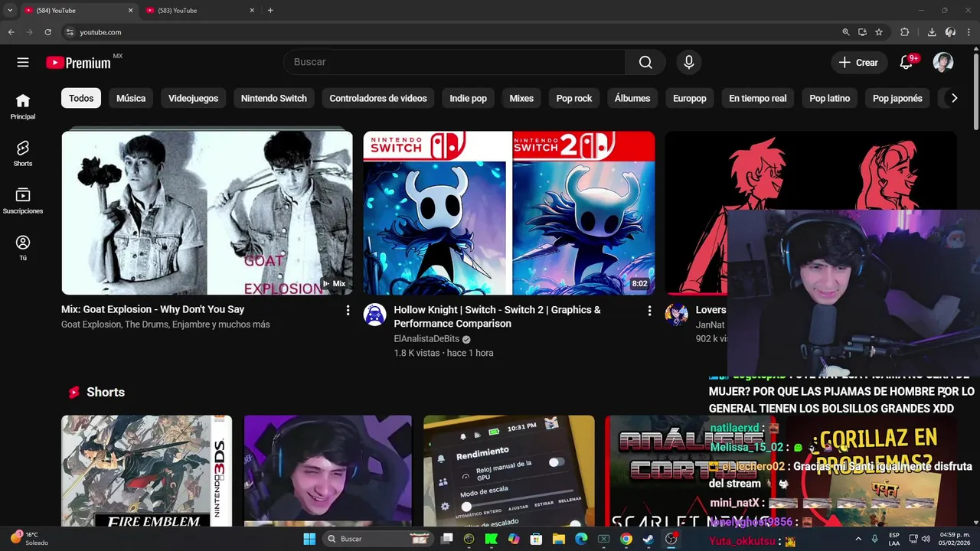The image size is (980, 551).
Task: Open Microsoft Edge from the taskbar
Action: [x=580, y=539]
